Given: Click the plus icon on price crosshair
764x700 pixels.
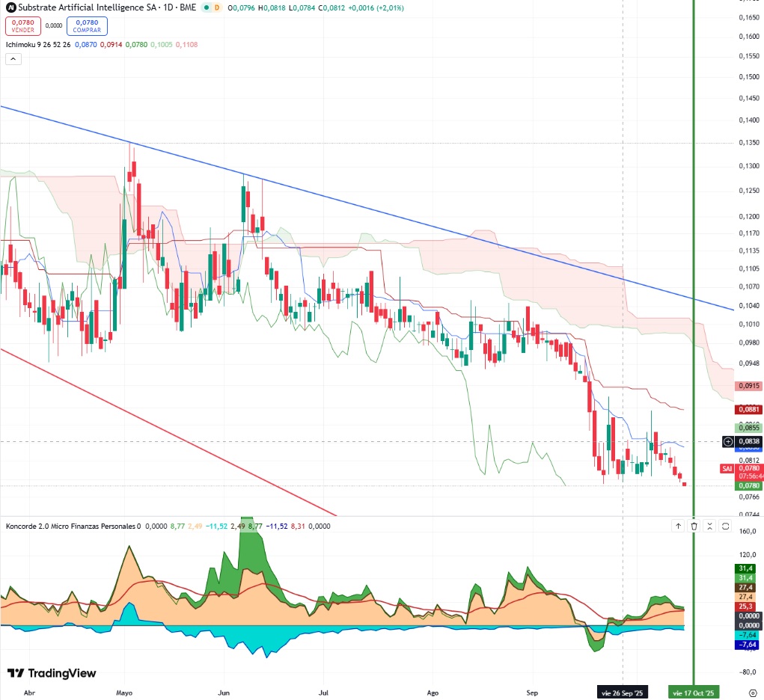Looking at the screenshot, I should point(728,441).
